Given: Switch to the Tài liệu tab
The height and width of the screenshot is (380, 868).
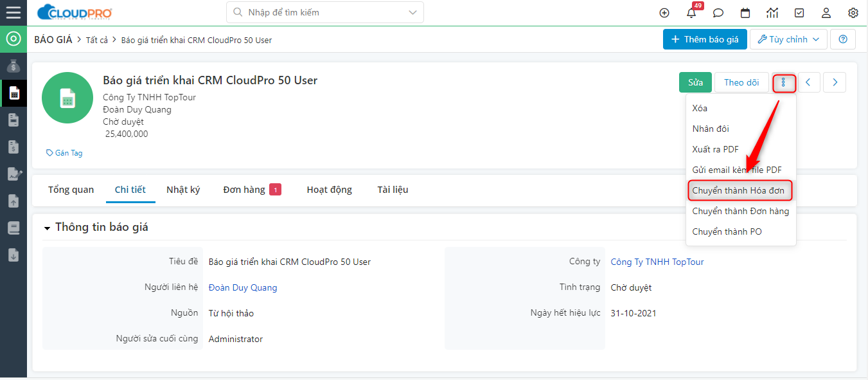Looking at the screenshot, I should pyautogui.click(x=393, y=190).
